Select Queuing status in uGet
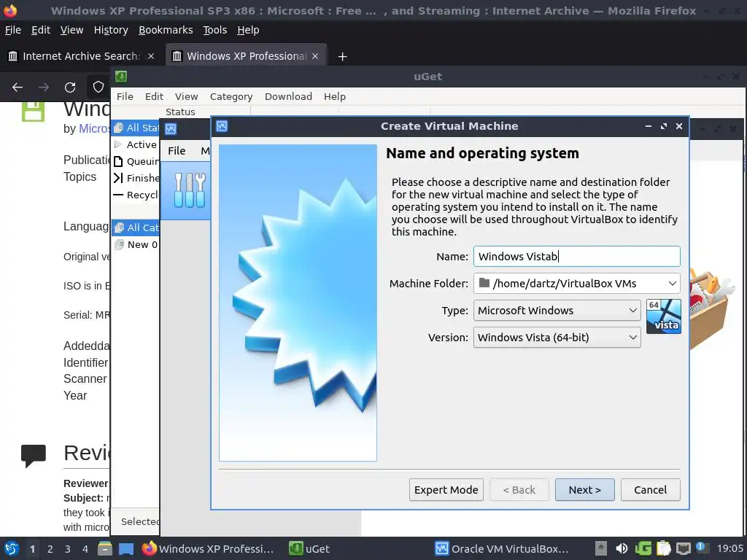 pos(136,161)
